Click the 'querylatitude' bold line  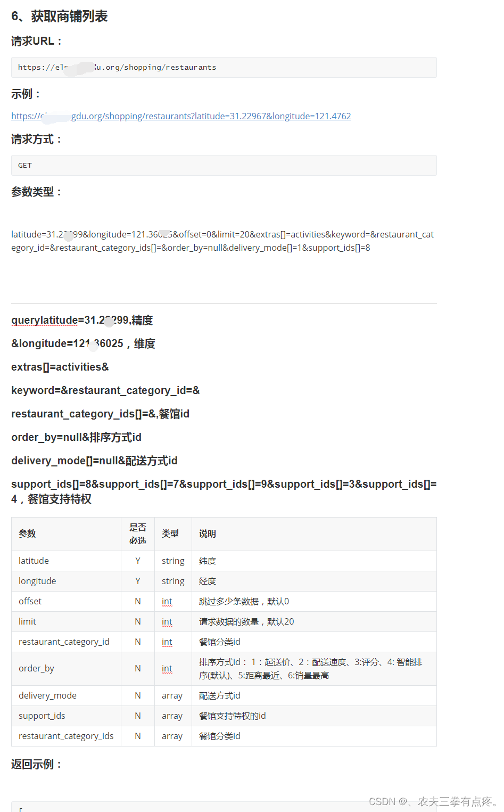coord(82,320)
